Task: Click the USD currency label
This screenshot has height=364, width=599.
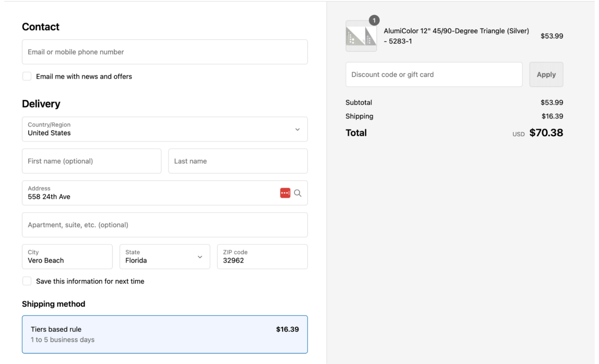Action: [519, 134]
